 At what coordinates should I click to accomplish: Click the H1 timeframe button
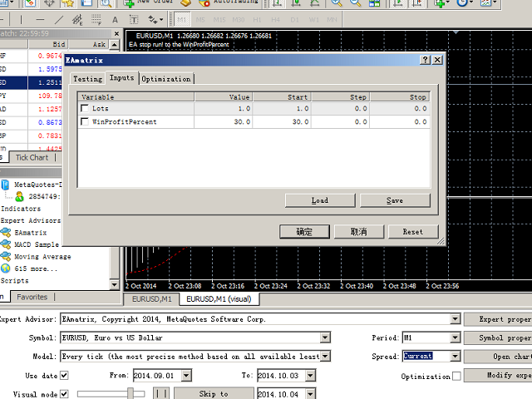pyautogui.click(x=257, y=20)
